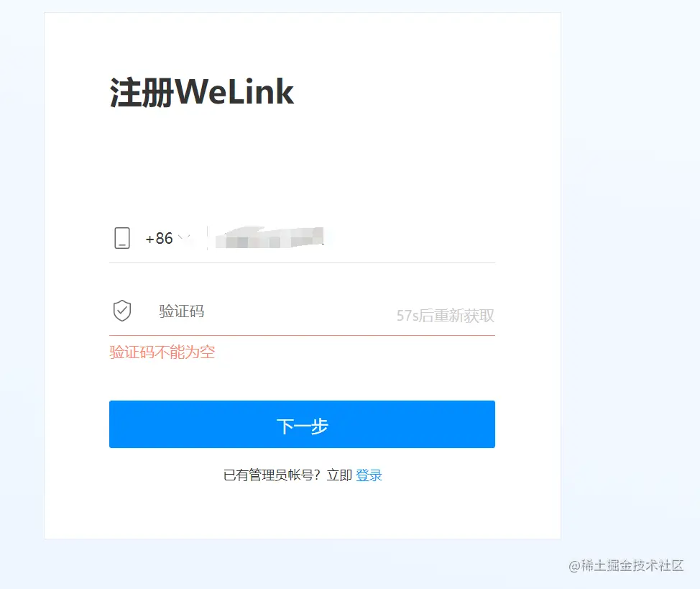Click the 立即 text before login link
The height and width of the screenshot is (589, 700).
[339, 475]
